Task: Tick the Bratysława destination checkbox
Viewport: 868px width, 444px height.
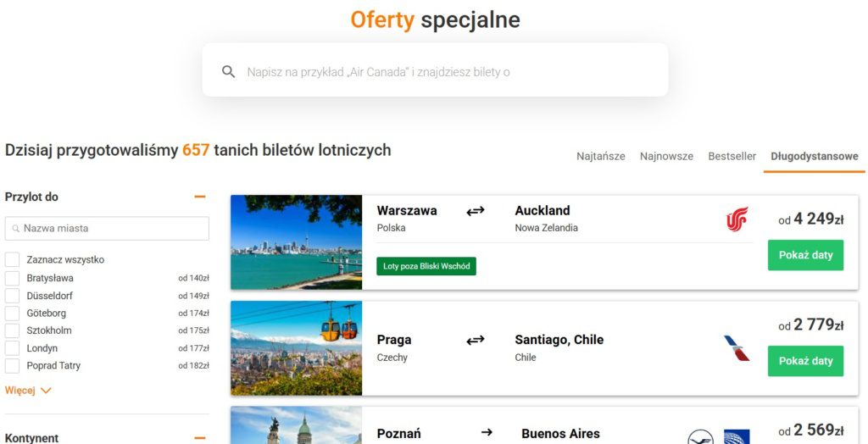Action: tap(12, 278)
